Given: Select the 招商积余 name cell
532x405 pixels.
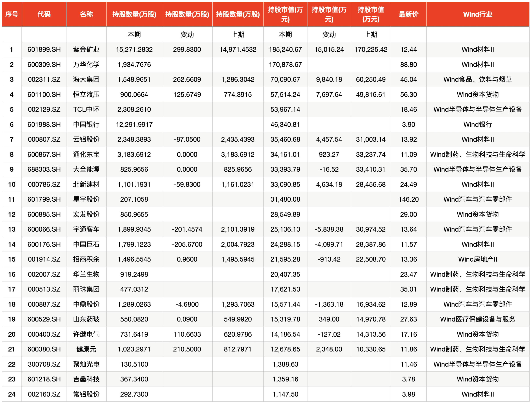Looking at the screenshot, I should click(x=86, y=259).
